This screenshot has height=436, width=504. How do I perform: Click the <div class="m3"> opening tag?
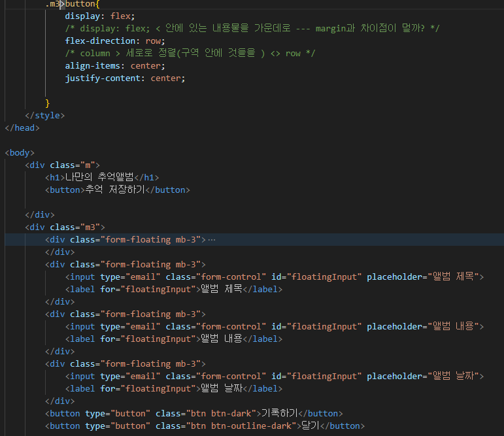pyautogui.click(x=65, y=227)
